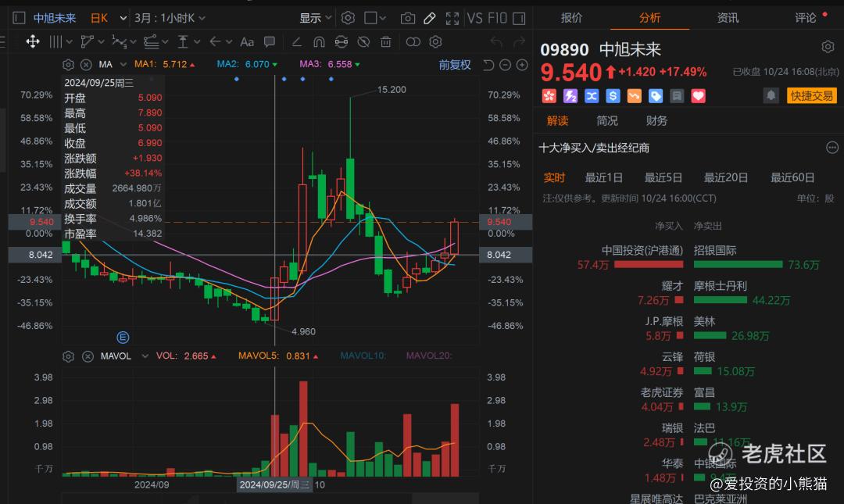Image resolution: width=844 pixels, height=504 pixels.
Task: Add a comment bubble annotation
Action: (270, 41)
